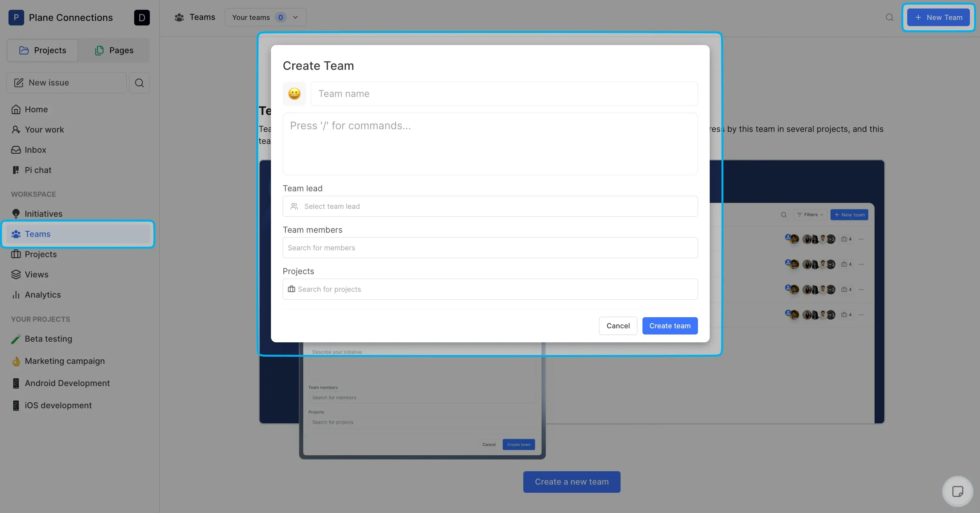
Task: Open the emoji picker in Create Team dialog
Action: pos(294,94)
